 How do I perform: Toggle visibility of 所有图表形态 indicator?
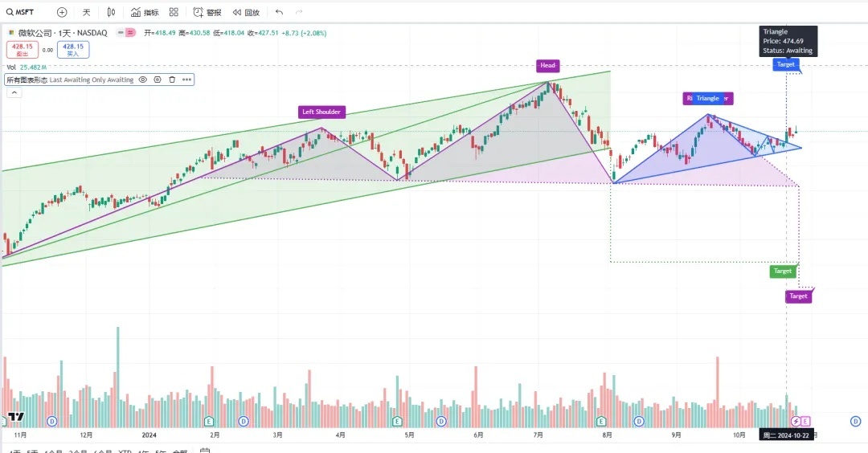[x=143, y=80]
